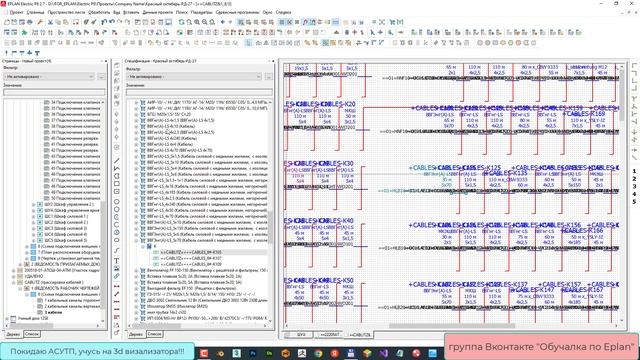640x360 pixels.
Task: Click Спецификация tree vertical scrollbar thumb
Action: (269, 226)
